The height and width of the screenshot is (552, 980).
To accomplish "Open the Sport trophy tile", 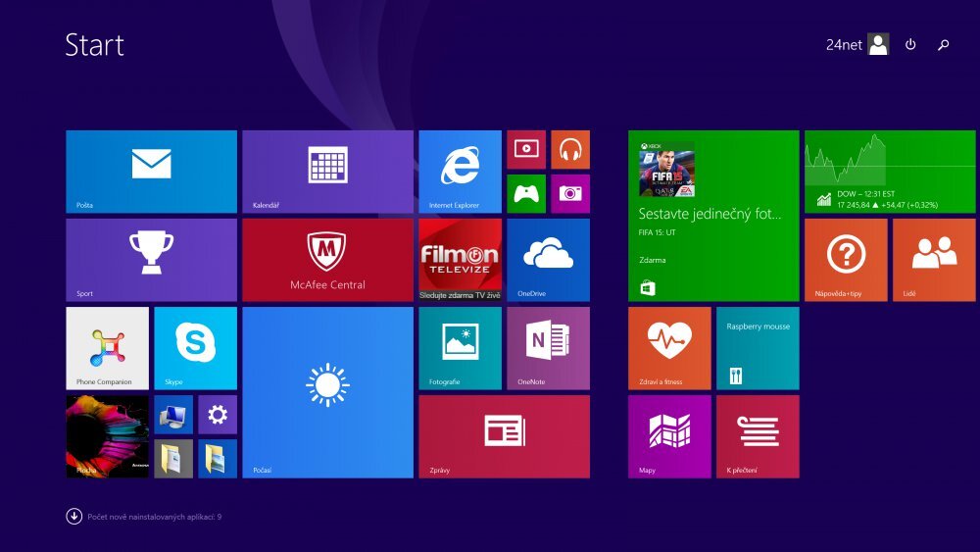I will (x=151, y=260).
